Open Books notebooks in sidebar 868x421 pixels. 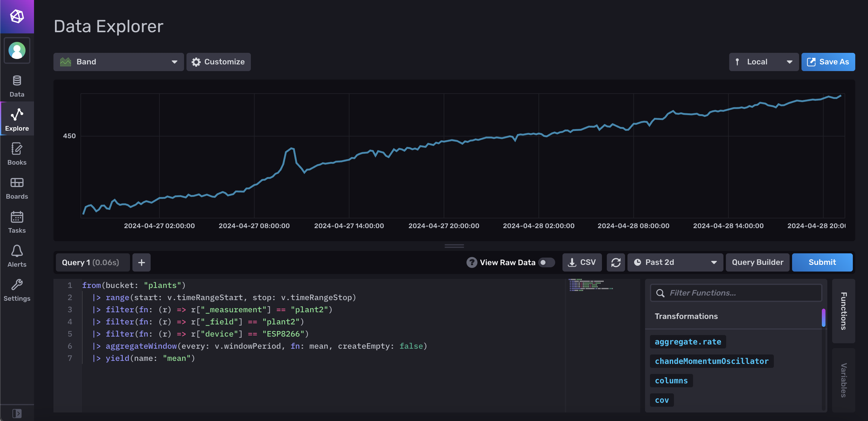click(x=17, y=154)
